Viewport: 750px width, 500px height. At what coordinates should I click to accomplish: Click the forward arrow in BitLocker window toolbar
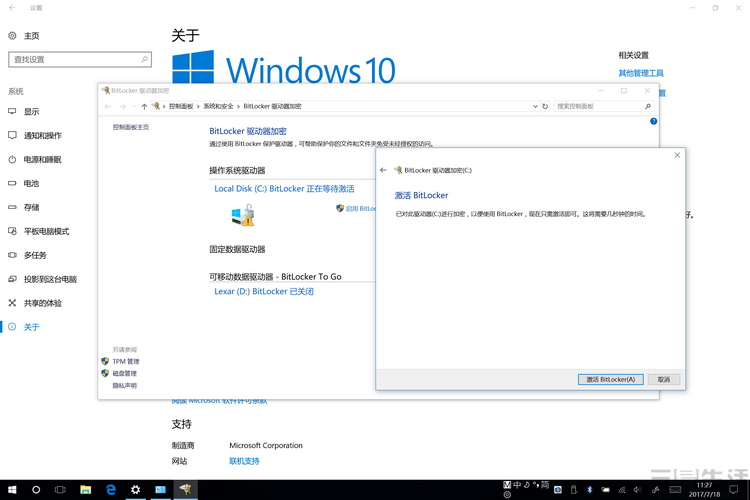coord(123,106)
